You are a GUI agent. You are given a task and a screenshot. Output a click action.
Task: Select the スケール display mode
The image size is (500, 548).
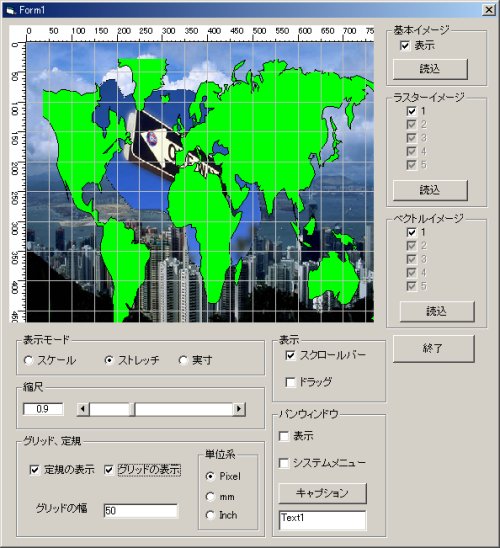(x=28, y=360)
